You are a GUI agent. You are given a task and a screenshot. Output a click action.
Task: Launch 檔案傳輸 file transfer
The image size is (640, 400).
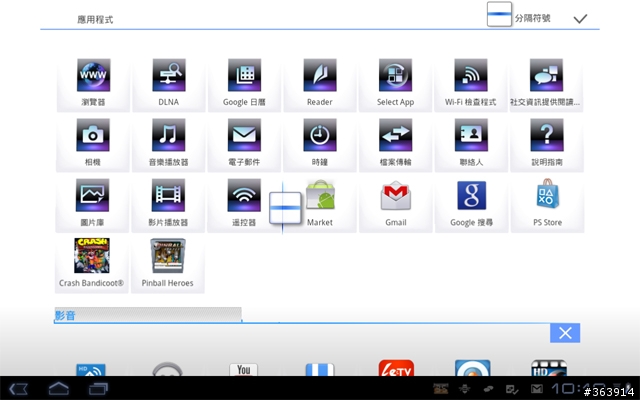click(x=396, y=144)
